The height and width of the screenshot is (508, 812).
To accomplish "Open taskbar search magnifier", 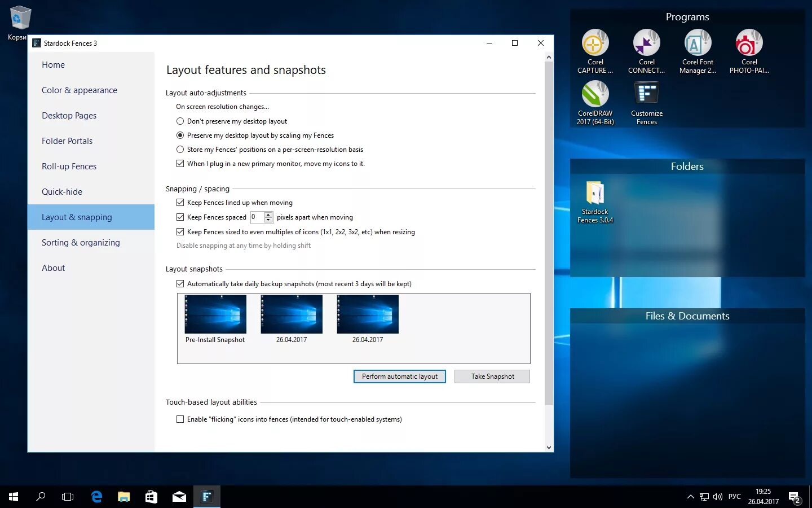I will (41, 497).
